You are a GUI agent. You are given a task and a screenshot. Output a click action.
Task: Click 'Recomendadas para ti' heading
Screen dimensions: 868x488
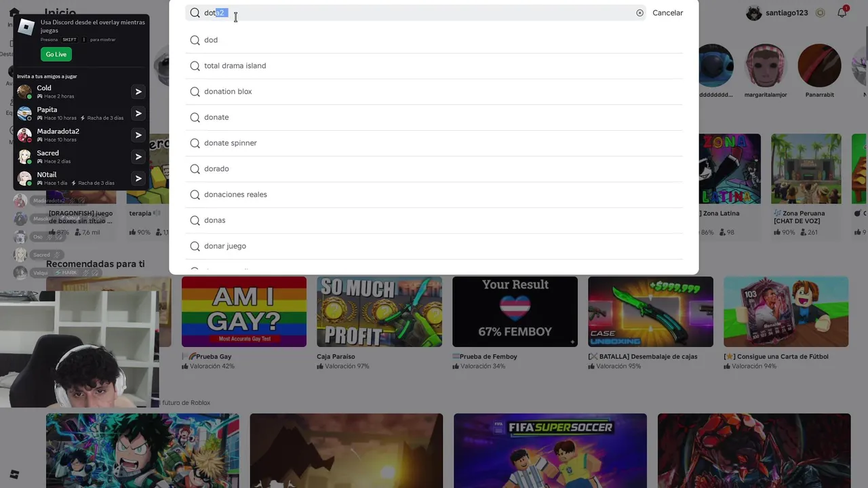coord(96,264)
